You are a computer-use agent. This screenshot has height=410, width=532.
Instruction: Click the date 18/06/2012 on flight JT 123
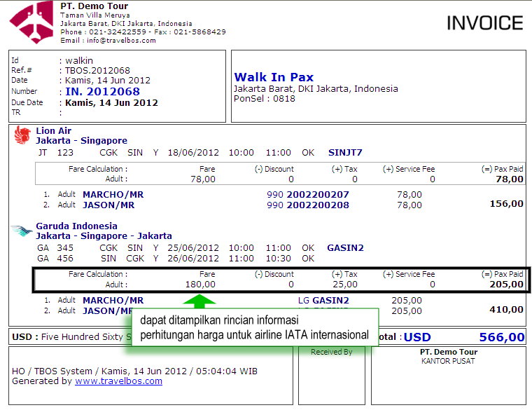[x=193, y=153]
